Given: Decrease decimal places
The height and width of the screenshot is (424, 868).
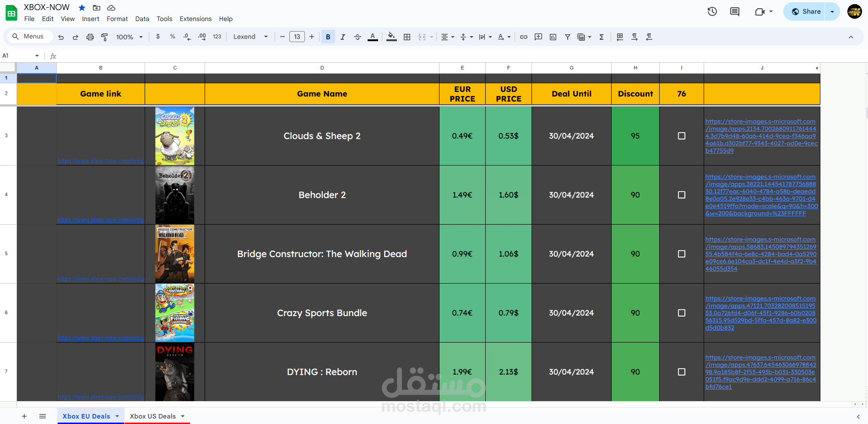Looking at the screenshot, I should 187,37.
